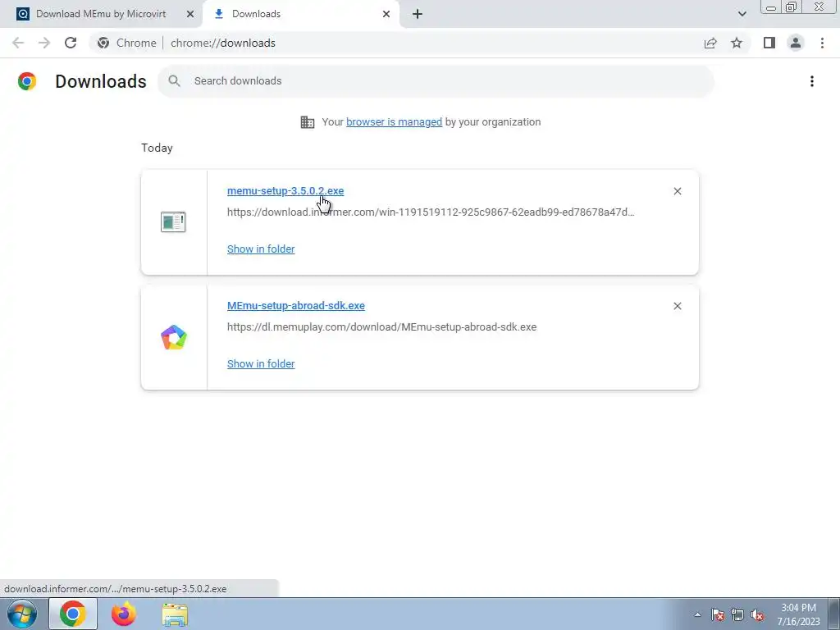Click the browser forward arrow

pos(44,43)
